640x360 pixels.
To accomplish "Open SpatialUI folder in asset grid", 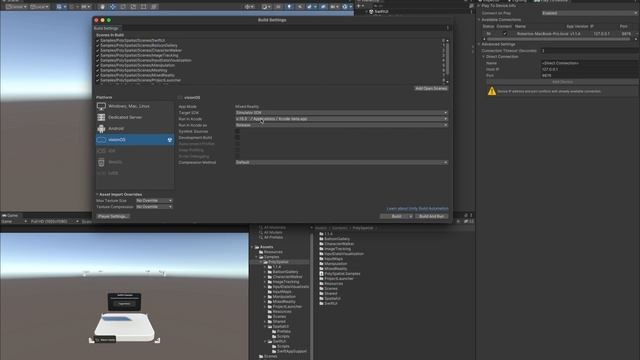I will click(x=330, y=298).
